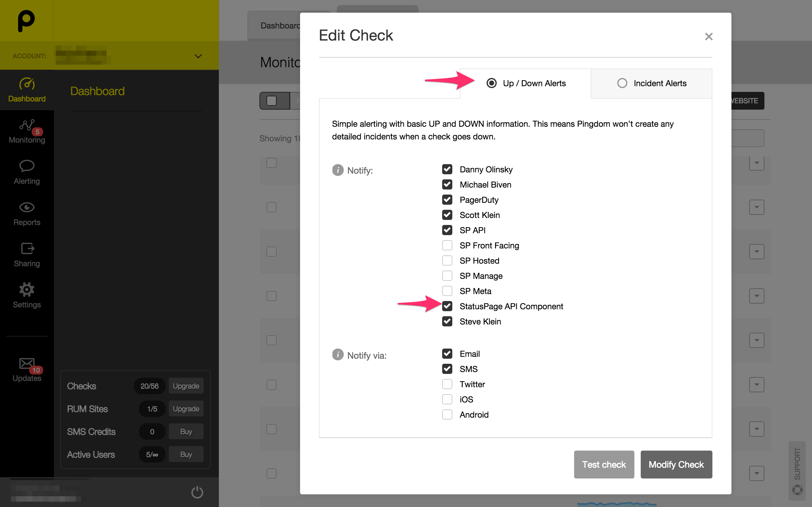Close the Edit Check dialog
The image size is (812, 507).
[x=709, y=36]
